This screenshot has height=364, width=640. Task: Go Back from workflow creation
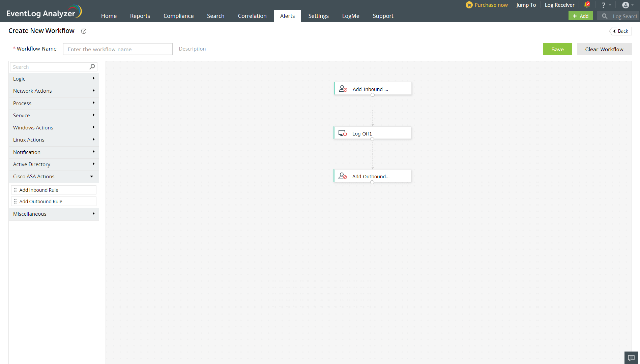[621, 31]
